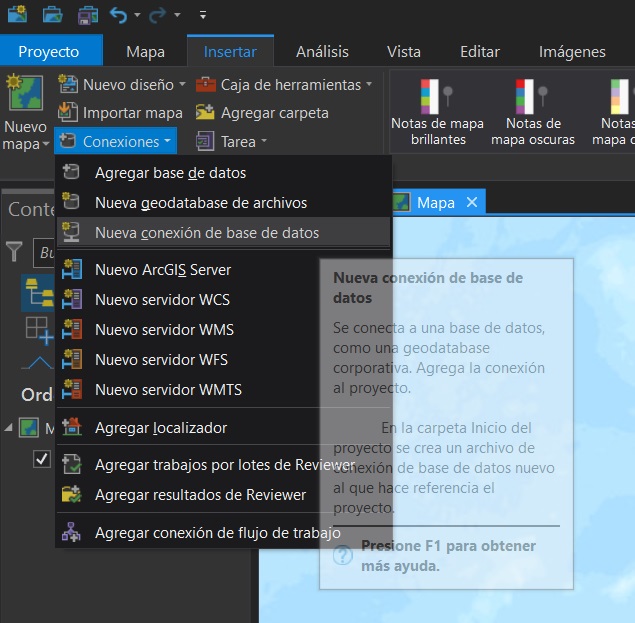Screen dimensions: 635x623
Task: Choose Agregar base de datos menu entry
Action: 224,173
